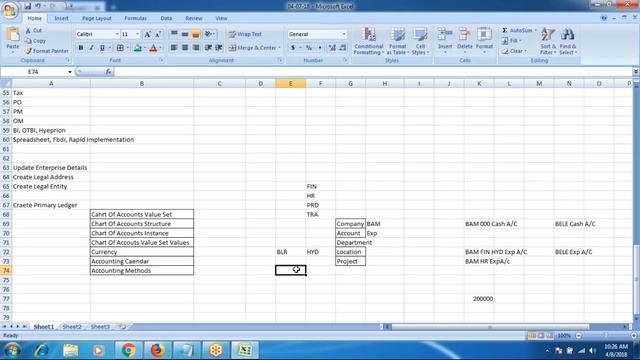
Task: Toggle center text alignment
Action: coord(185,48)
